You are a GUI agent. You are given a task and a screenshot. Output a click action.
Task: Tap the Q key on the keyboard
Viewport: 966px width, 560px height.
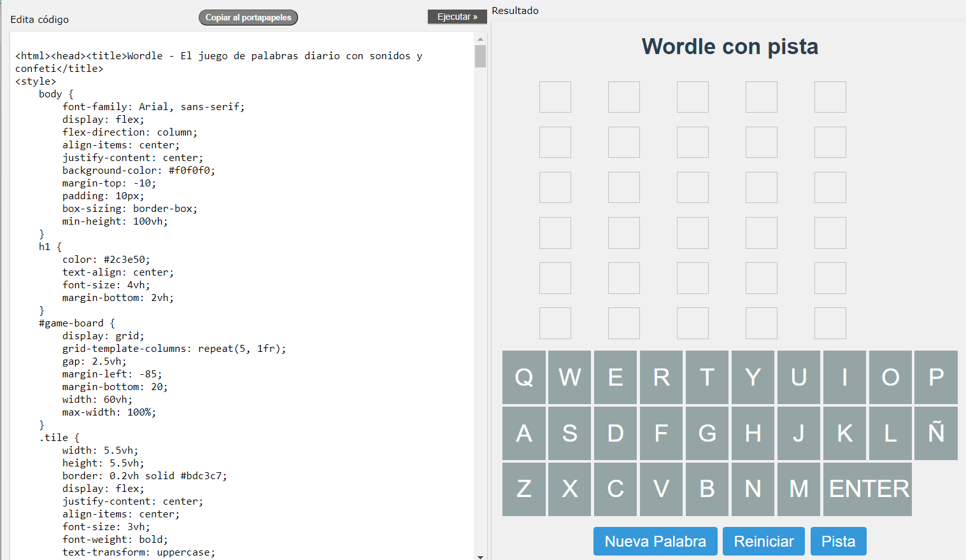pos(524,377)
